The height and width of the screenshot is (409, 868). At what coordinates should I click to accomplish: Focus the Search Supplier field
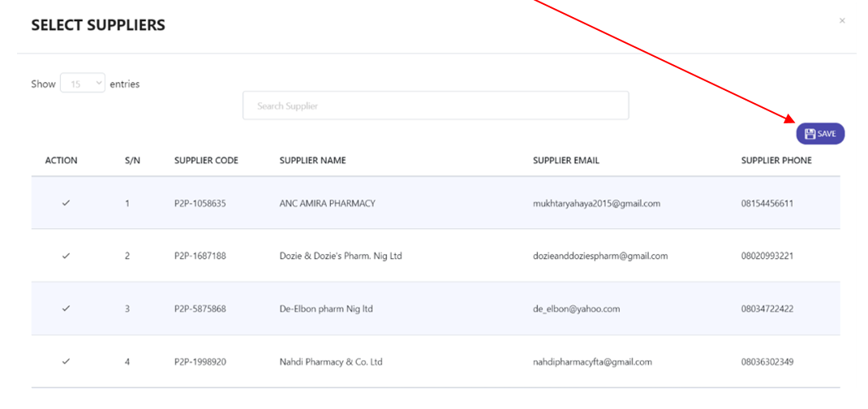(436, 105)
